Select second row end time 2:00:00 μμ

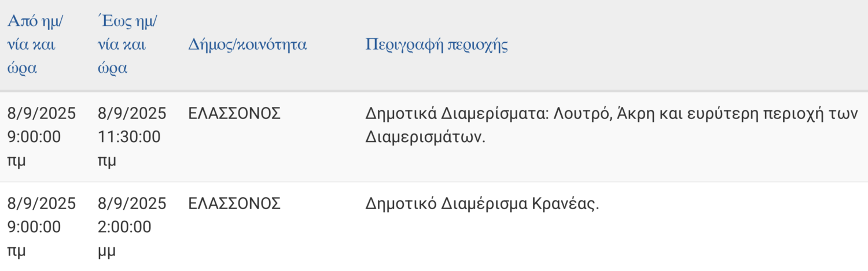124,227
